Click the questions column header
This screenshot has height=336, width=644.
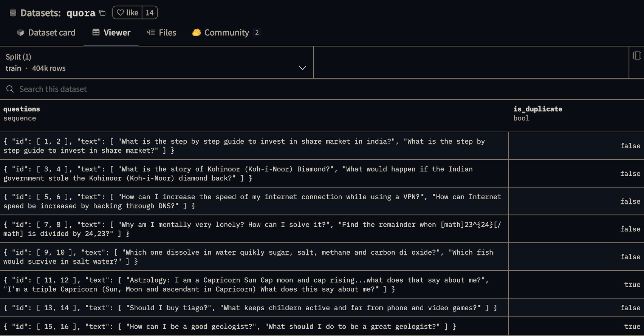[22, 109]
